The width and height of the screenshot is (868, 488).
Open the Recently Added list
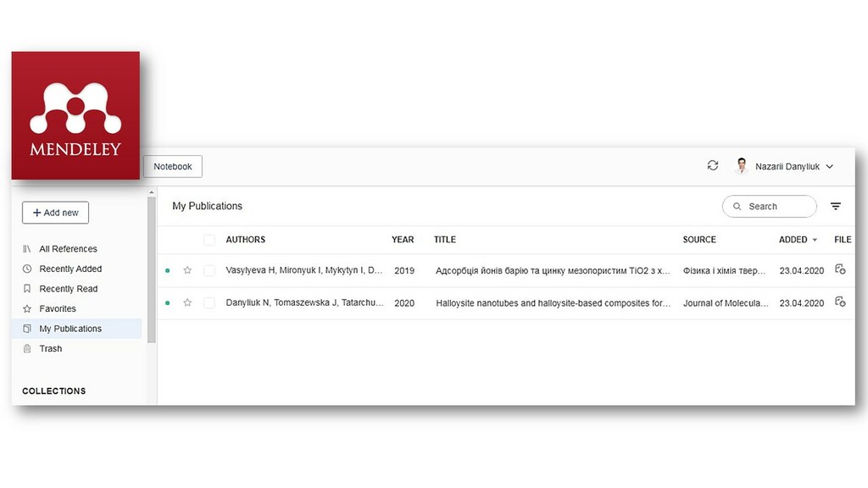click(70, 269)
